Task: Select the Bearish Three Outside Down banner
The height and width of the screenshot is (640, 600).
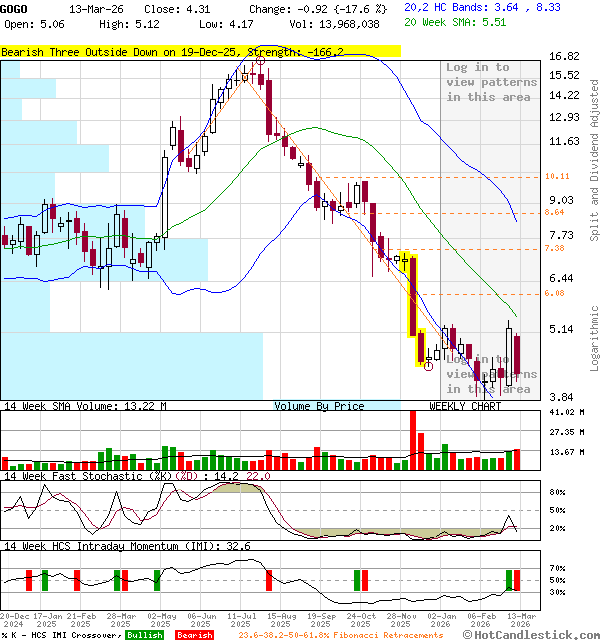Action: point(200,50)
